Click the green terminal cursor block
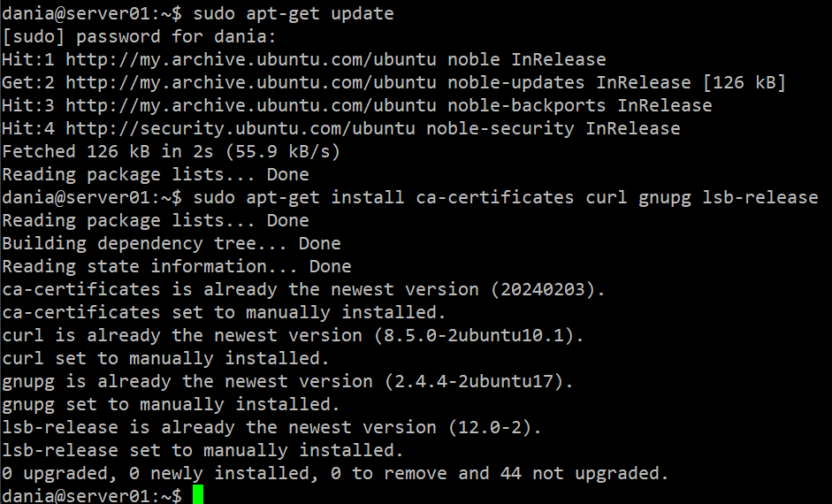The image size is (832, 504). click(197, 495)
